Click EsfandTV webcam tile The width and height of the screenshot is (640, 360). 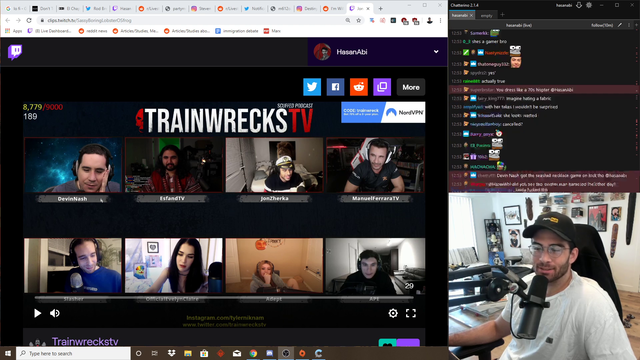coord(174,165)
